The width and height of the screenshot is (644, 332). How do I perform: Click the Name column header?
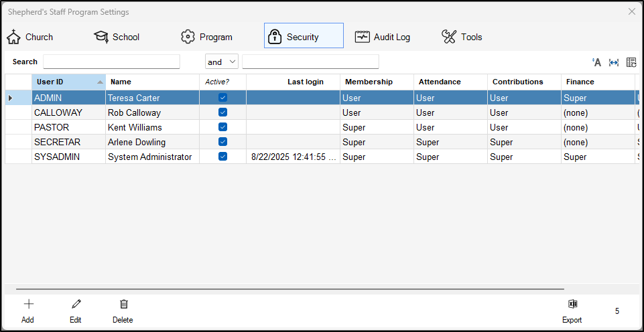coord(152,82)
